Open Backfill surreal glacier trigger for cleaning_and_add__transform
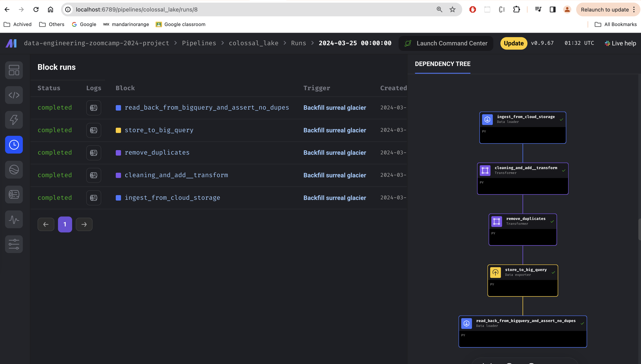This screenshot has height=364, width=641. [x=335, y=175]
